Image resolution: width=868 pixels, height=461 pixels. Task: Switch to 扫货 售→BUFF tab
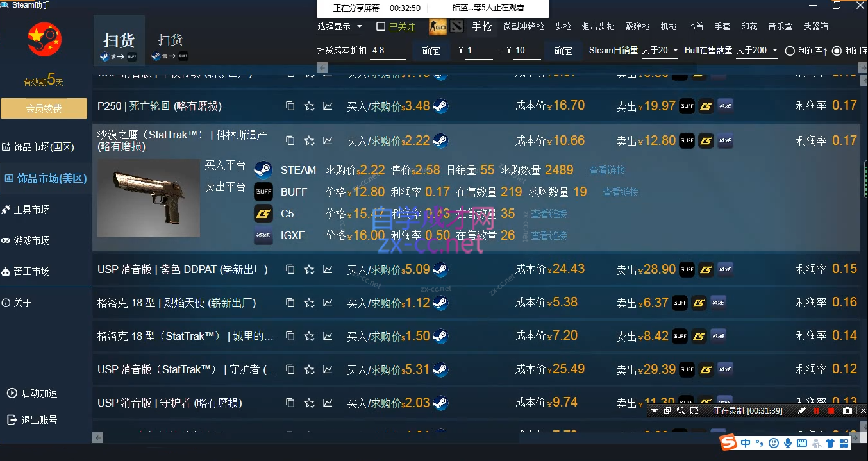[171, 47]
